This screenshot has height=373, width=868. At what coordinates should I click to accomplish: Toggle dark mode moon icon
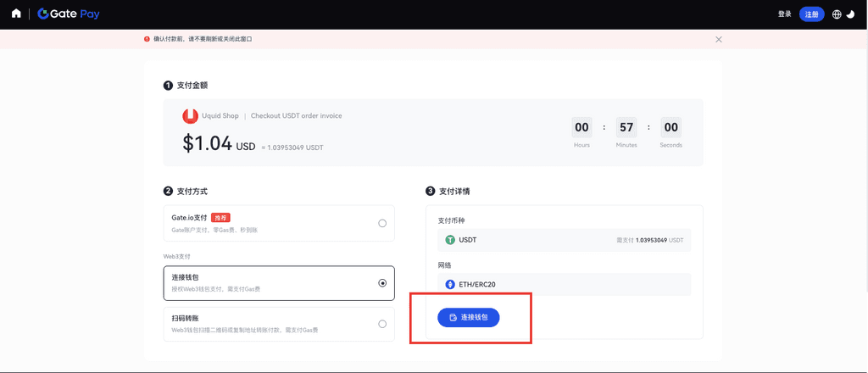pos(850,14)
